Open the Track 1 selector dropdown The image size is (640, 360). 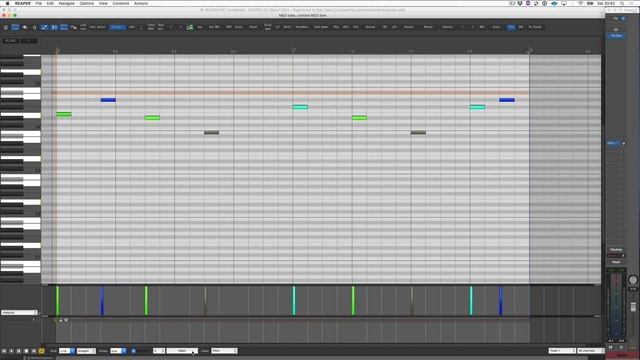[562, 351]
